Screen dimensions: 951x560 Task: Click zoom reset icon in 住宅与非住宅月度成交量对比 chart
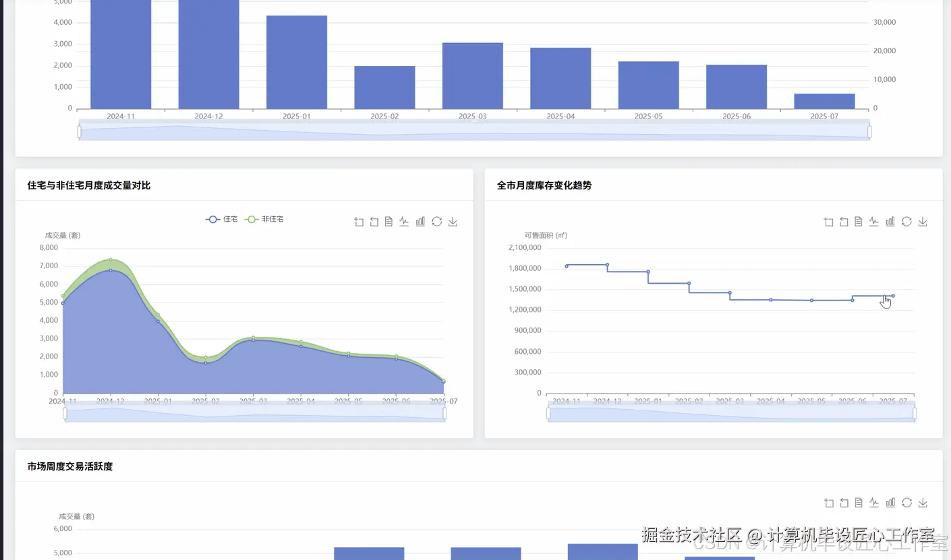pos(374,222)
